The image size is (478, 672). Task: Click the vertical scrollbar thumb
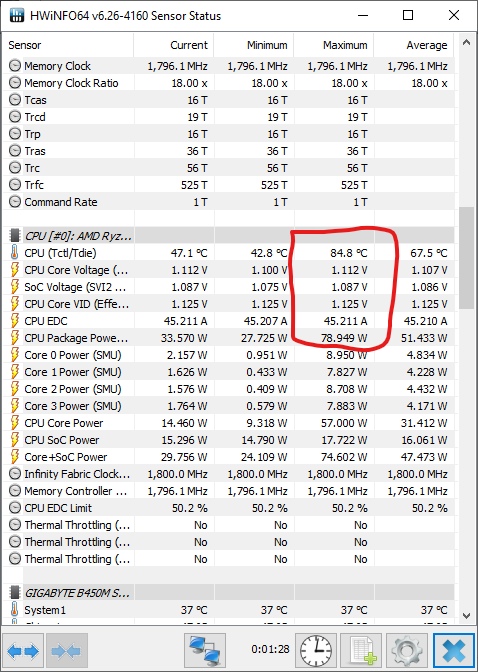pyautogui.click(x=466, y=258)
